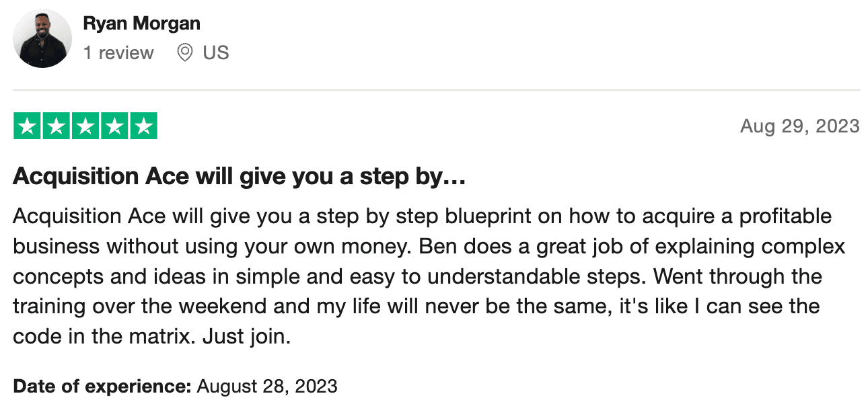Click the "1 review" count text
The width and height of the screenshot is (868, 402).
coord(118,52)
